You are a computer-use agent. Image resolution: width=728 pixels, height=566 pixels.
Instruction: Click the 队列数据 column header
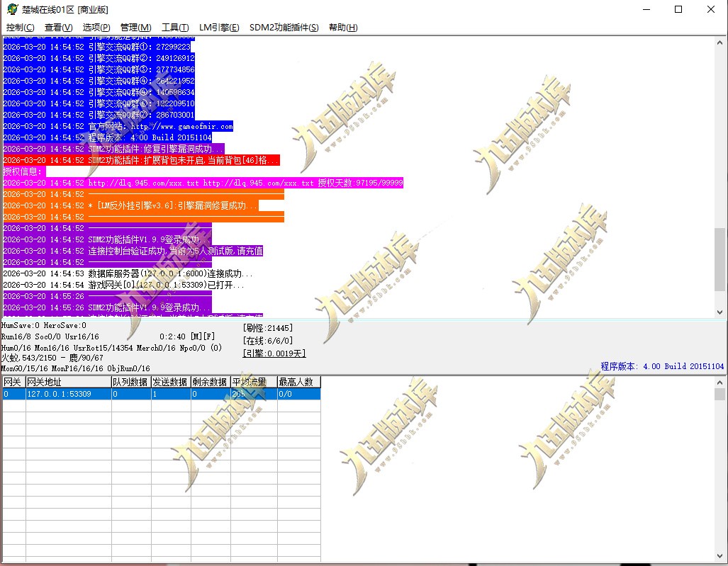click(131, 382)
